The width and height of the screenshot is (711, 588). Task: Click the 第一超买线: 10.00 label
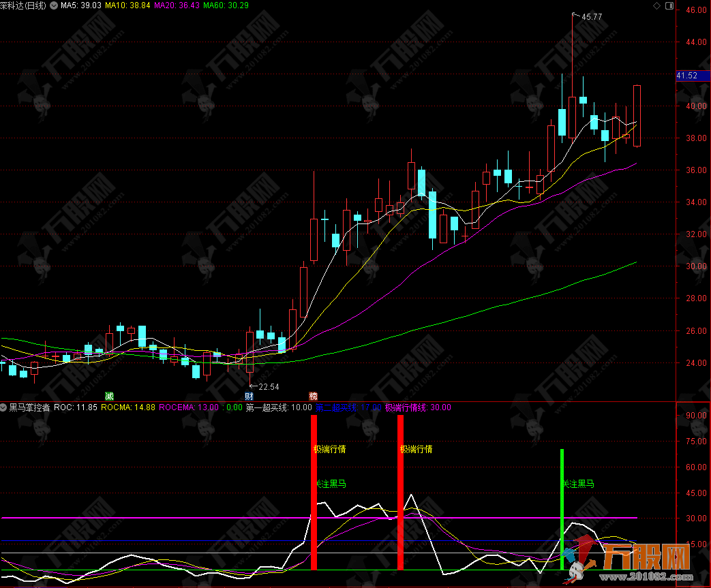279,407
